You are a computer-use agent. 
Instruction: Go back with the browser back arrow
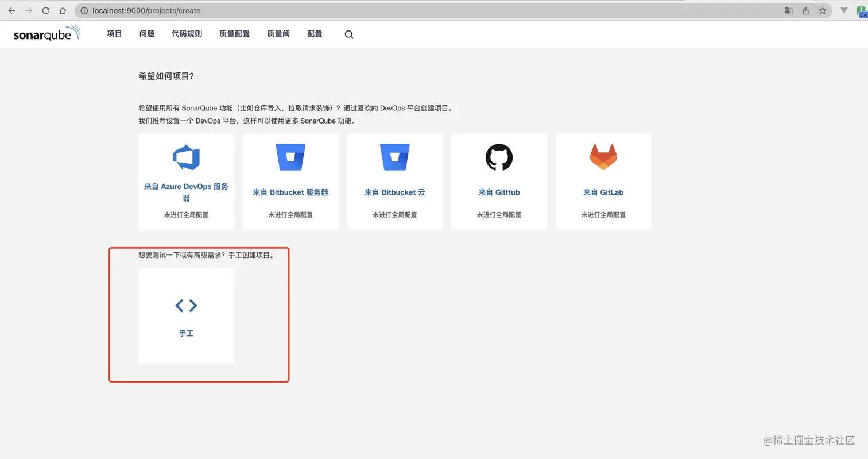11,10
